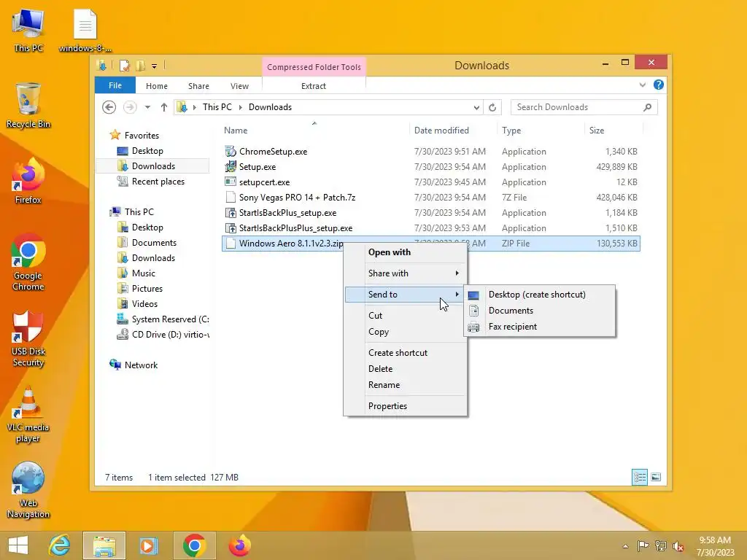Select the Sony Vegas PRO 14 + Patch.7z file
This screenshot has width=747, height=560.
pos(430,198)
